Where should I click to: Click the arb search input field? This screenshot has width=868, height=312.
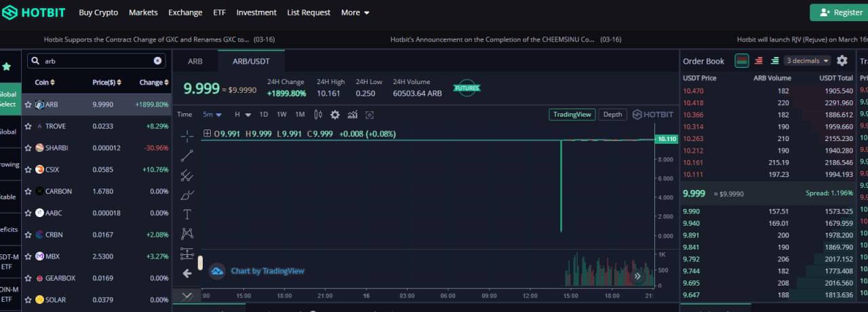[96, 60]
